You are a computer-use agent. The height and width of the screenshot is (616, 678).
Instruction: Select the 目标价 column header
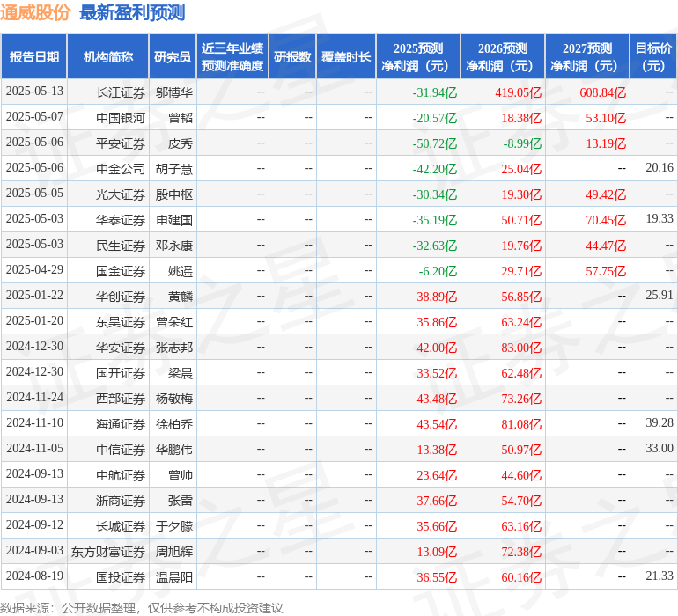pyautogui.click(x=653, y=57)
